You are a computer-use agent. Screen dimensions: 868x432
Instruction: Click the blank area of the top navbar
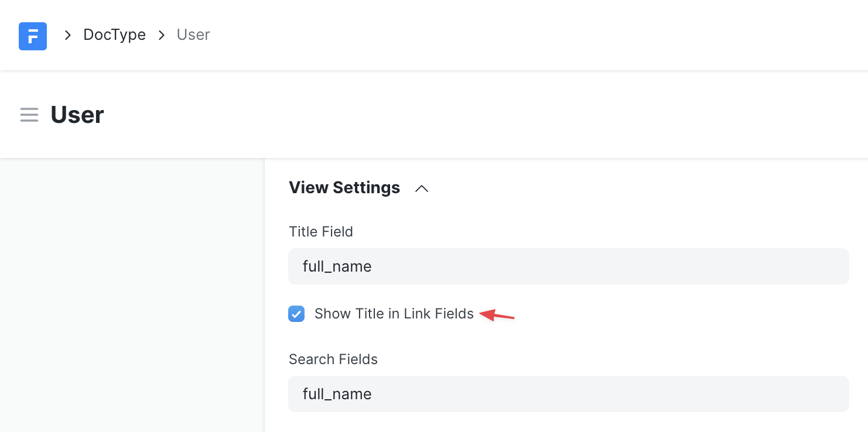527,35
